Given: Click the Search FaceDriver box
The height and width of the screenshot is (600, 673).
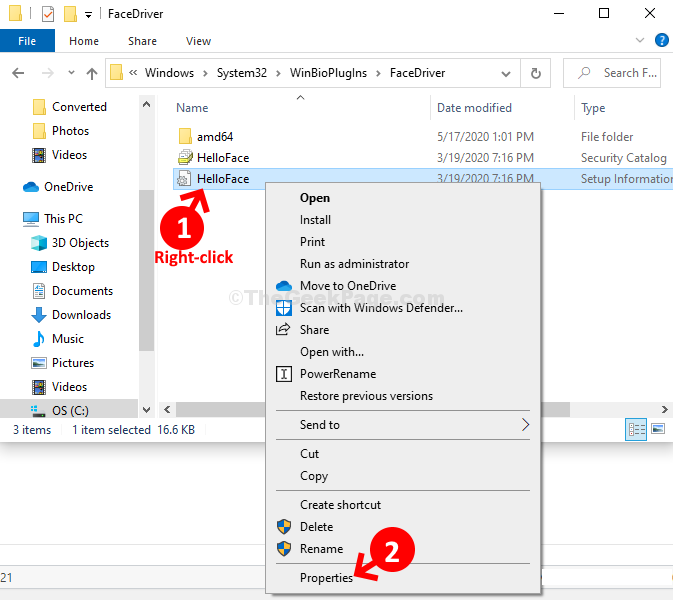Looking at the screenshot, I should 612,73.
